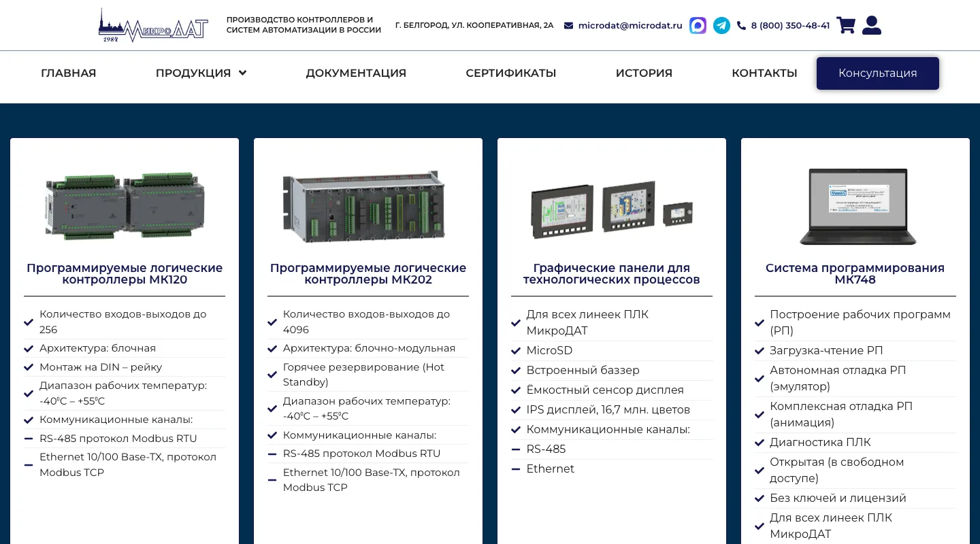Viewport: 980px width, 544px height.
Task: Open Система программирования МК748 title
Action: (x=855, y=274)
